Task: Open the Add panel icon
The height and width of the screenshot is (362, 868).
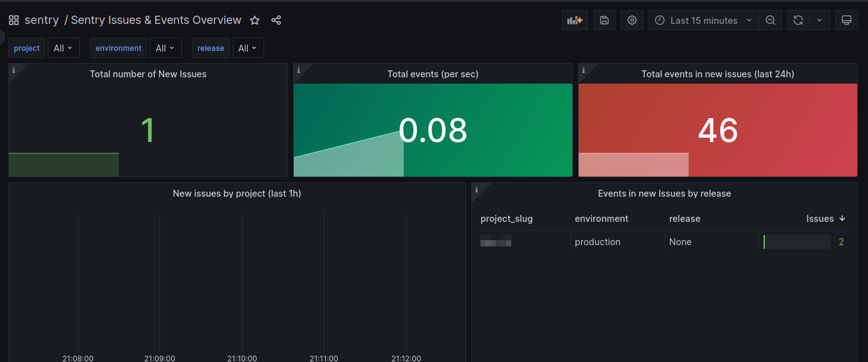Action: pyautogui.click(x=574, y=19)
